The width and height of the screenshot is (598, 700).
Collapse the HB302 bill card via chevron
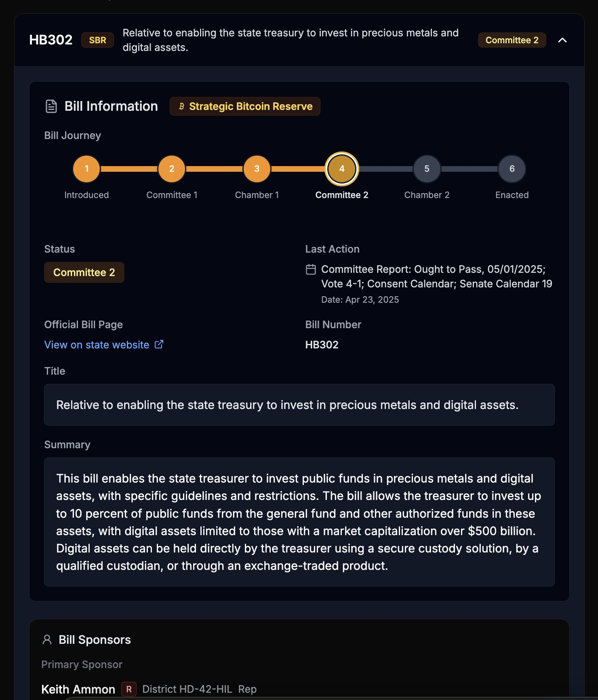point(563,40)
